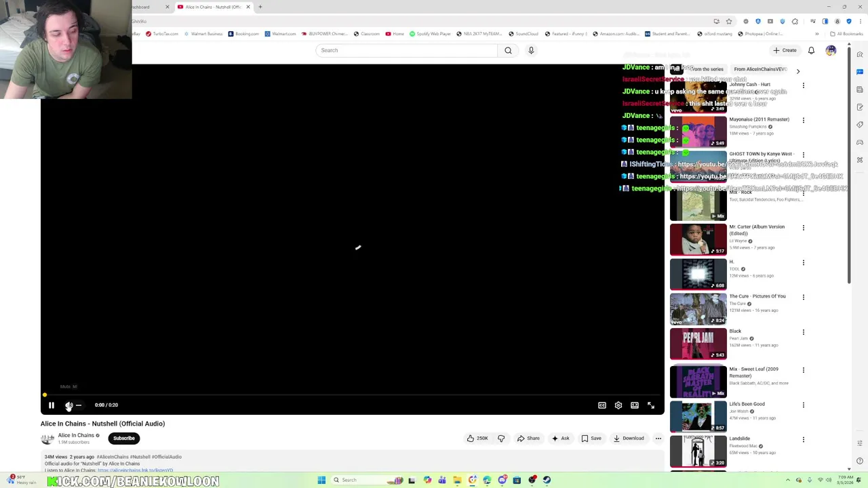Open the Alice In Chains channel avatar

click(x=47, y=439)
